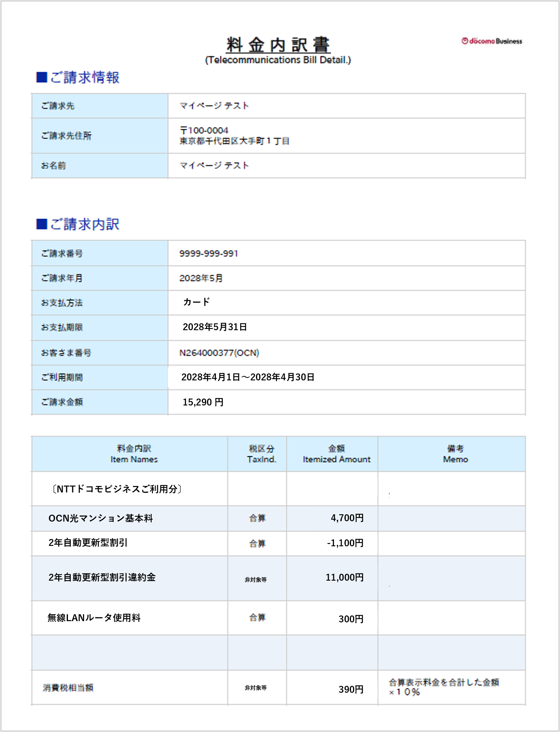This screenshot has width=560, height=732.
Task: Click the blue square beside ご請求情報
Action: 42,77
